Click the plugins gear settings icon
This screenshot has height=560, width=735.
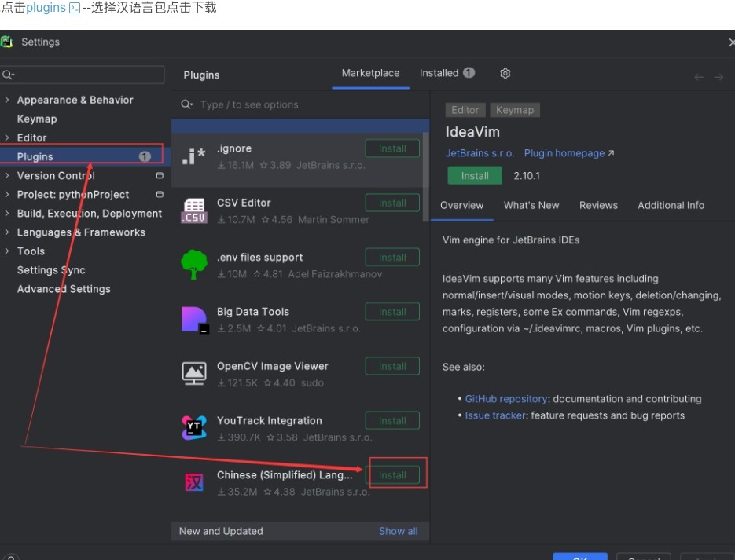(505, 73)
